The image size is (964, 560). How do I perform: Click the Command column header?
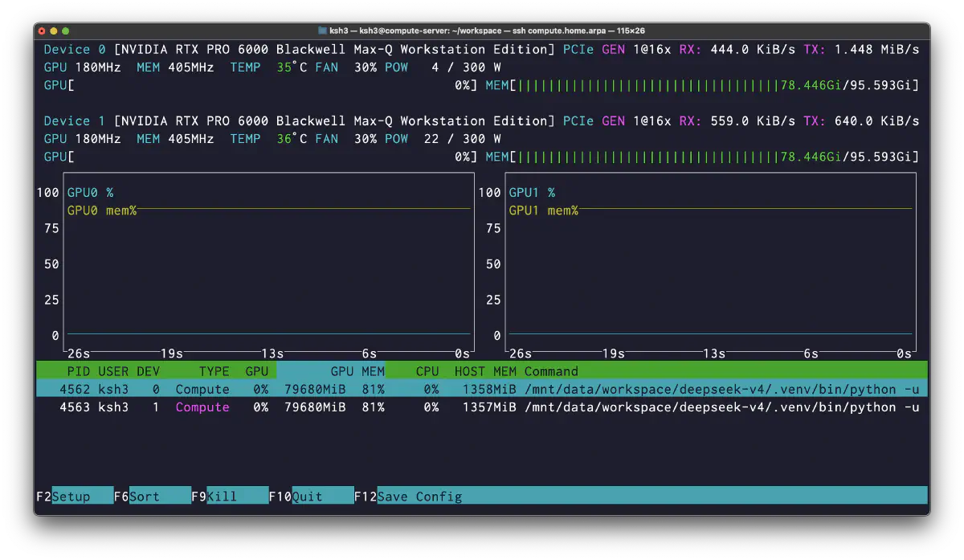[551, 371]
